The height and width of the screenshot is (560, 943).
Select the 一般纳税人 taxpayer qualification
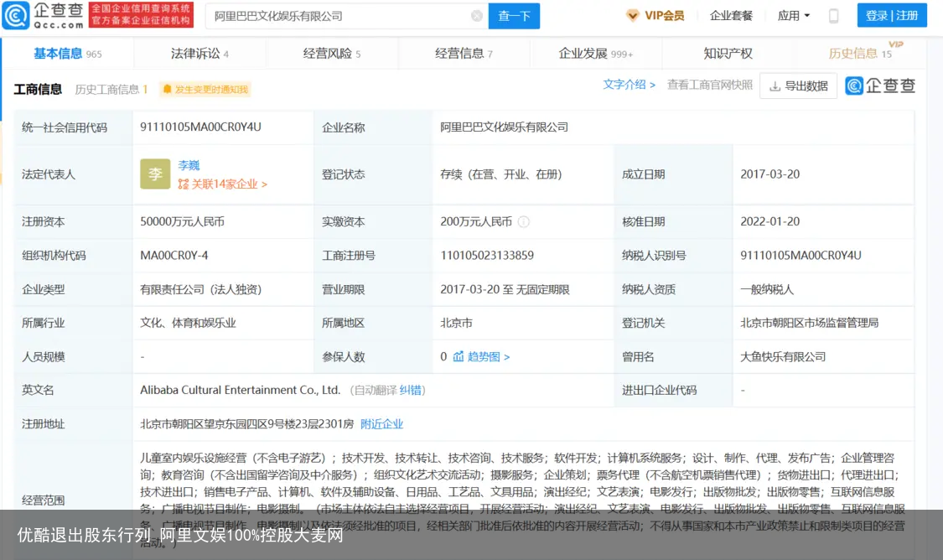coord(767,289)
